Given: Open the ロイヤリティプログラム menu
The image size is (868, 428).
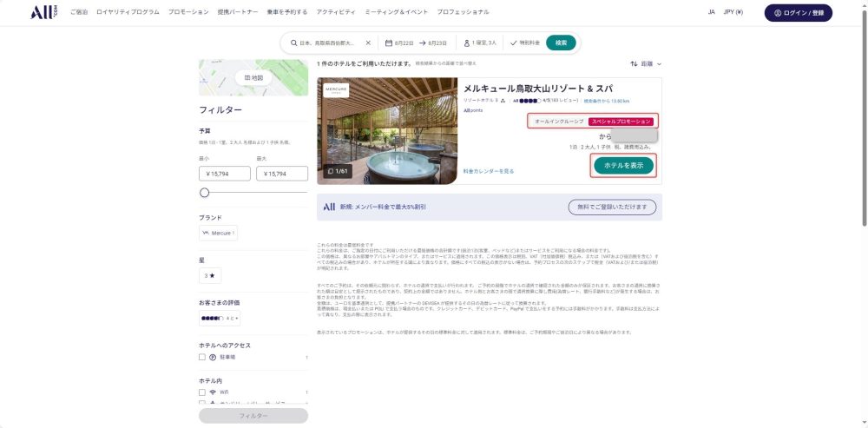Looking at the screenshot, I should click(128, 12).
